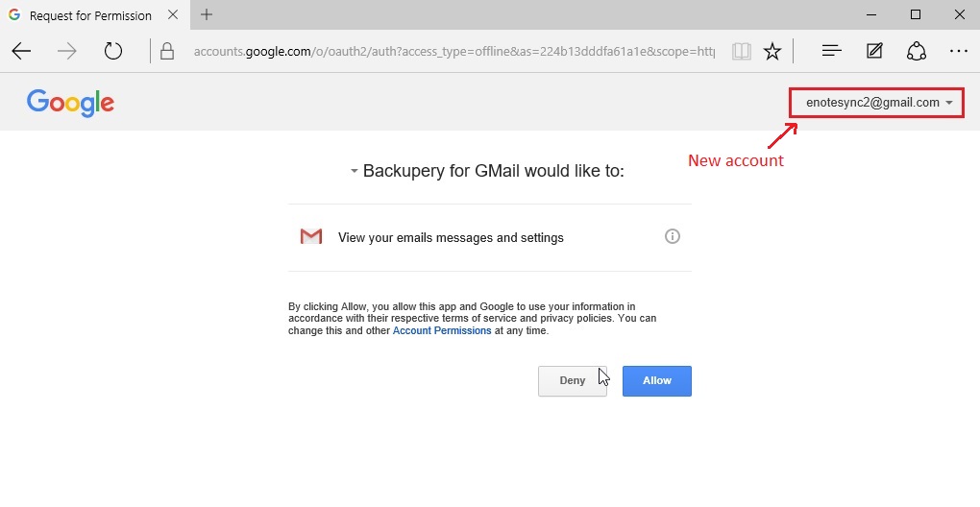Viewport: 980px width, 507px height.
Task: Make a Web Note pen icon
Action: point(874,51)
